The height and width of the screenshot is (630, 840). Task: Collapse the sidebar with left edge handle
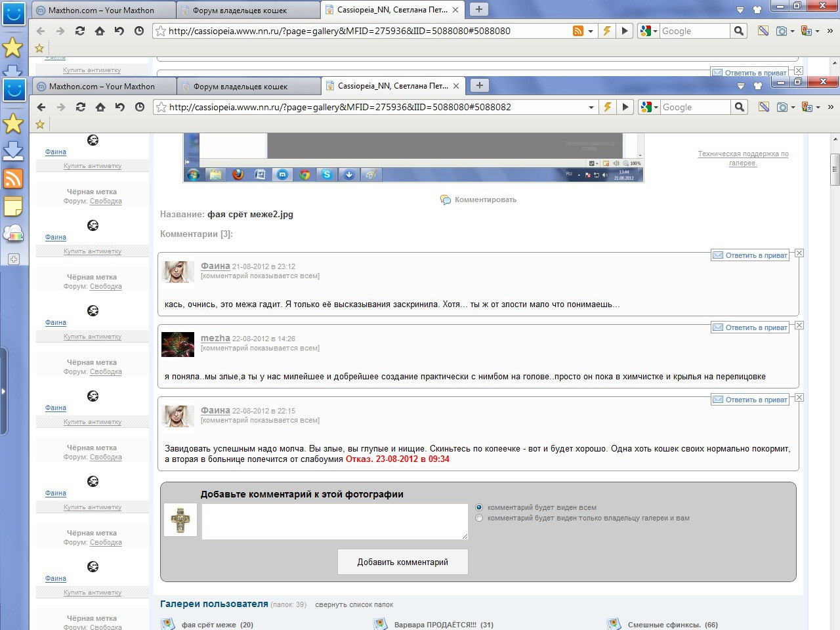click(3, 391)
